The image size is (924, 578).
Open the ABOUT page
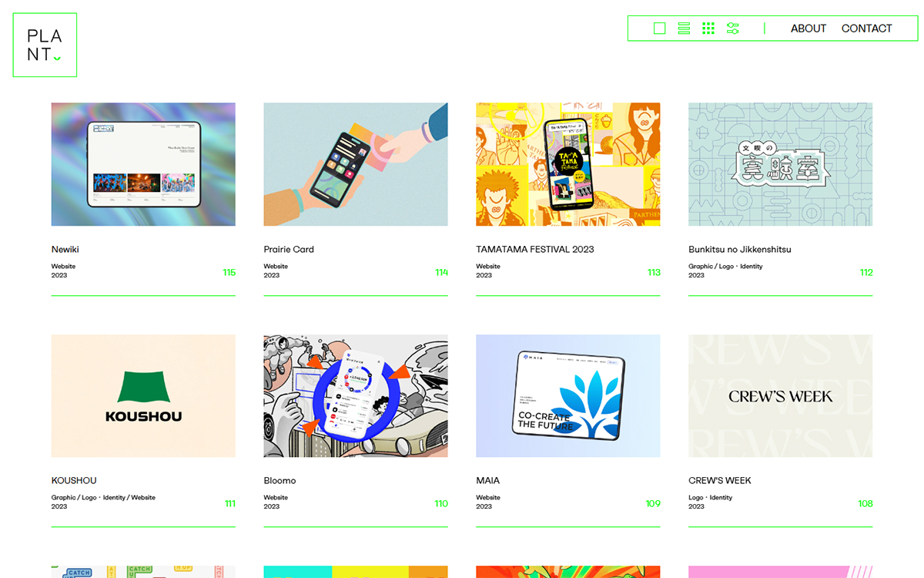(808, 29)
